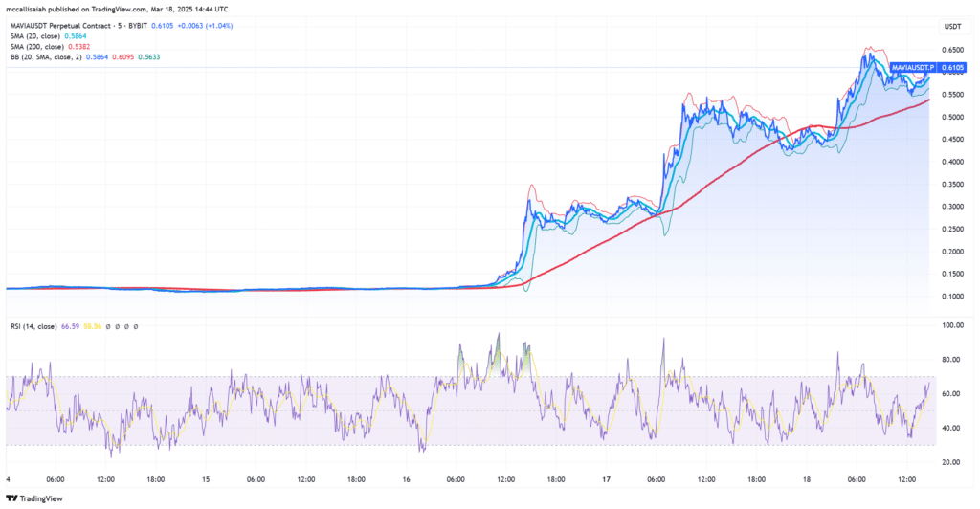
Task: Select the SMA (20, close) indicator label
Action: pyautogui.click(x=35, y=36)
